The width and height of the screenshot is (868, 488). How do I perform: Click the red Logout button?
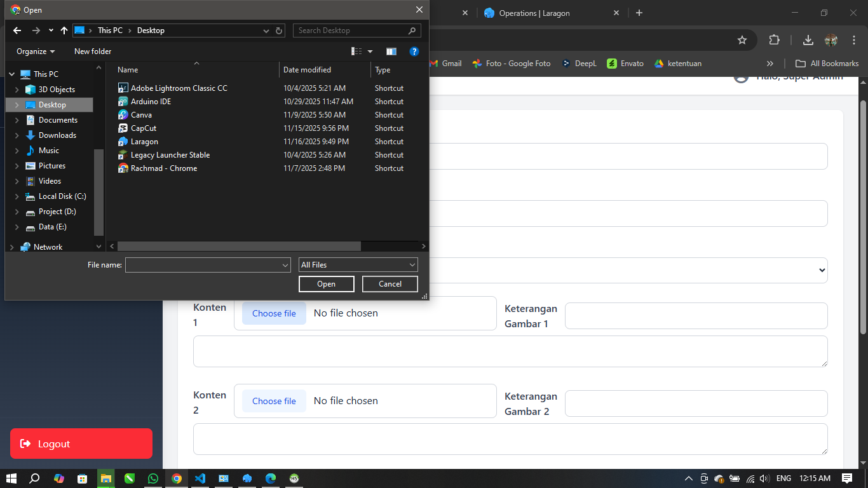[x=81, y=444]
